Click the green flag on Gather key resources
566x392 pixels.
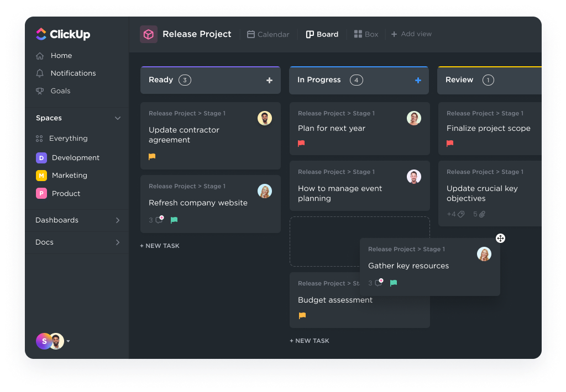(x=394, y=283)
